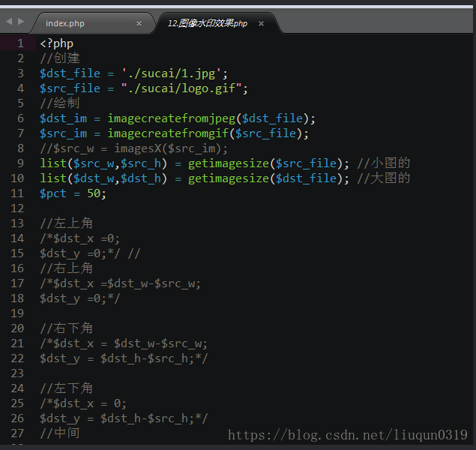Screen dimensions: 476x450
Task: Click '$dst_y = $dst_h-$src_h;*/' on line 26
Action: (124, 418)
